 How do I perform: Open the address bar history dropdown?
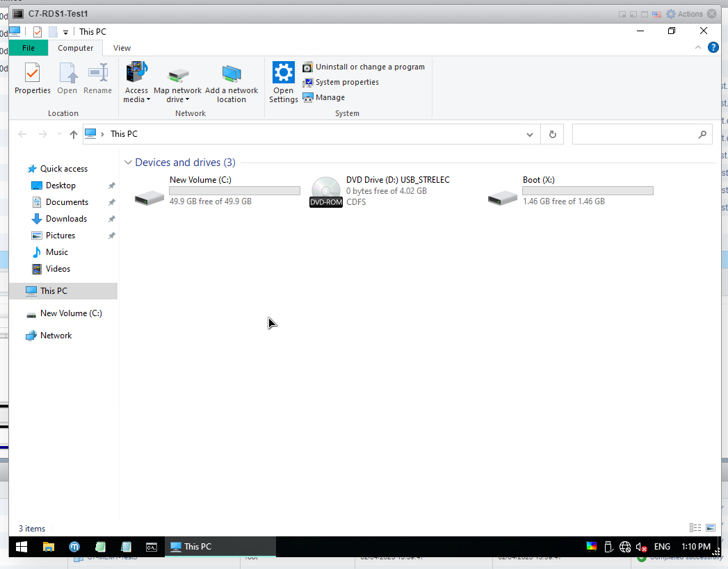(x=530, y=134)
